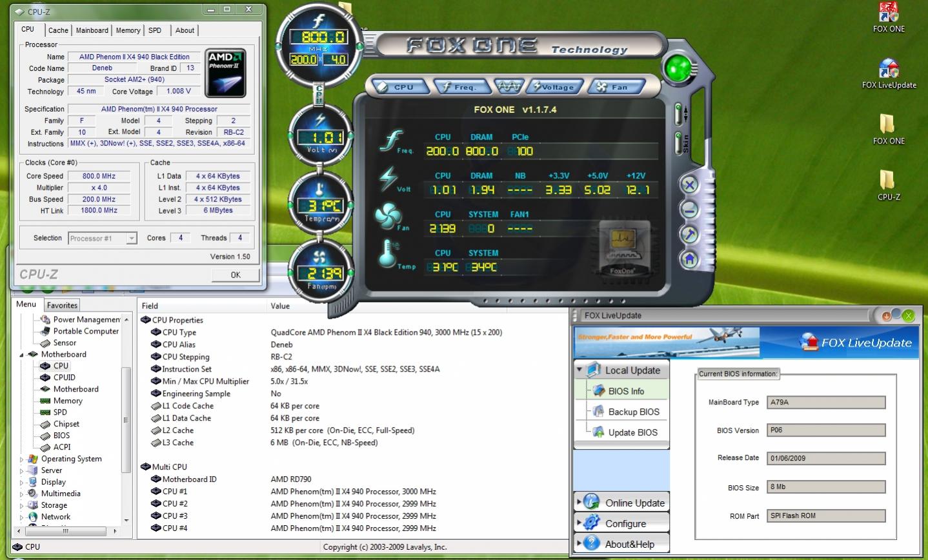Open the CPU-Z folder on desktop
The height and width of the screenshot is (560, 928).
(x=889, y=185)
